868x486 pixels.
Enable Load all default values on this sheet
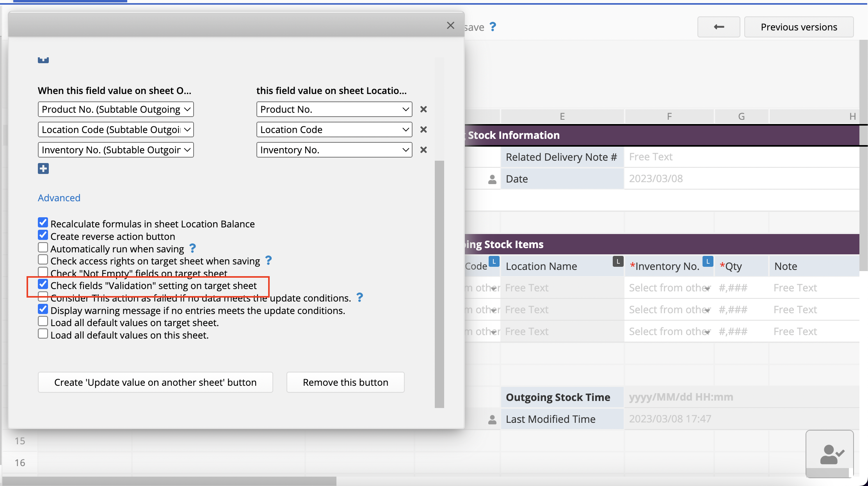pyautogui.click(x=43, y=334)
